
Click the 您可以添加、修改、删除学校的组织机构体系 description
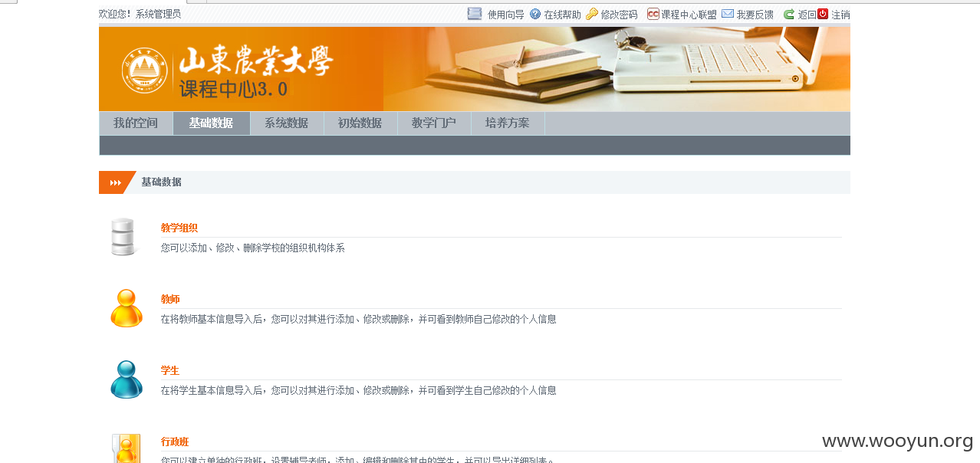[x=253, y=248]
